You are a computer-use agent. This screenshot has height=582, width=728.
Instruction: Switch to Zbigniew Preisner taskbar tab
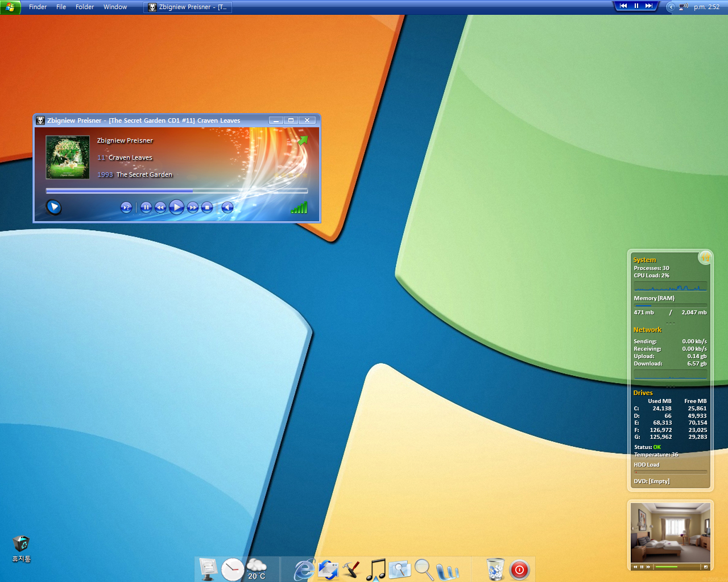[188, 7]
